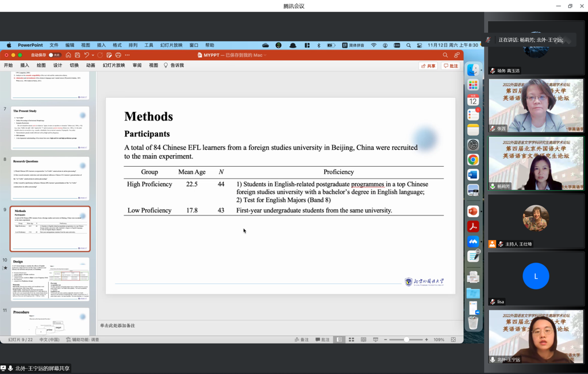588x374 pixels.
Task: Expand the MYPPT file title dropdown
Action: pos(266,55)
